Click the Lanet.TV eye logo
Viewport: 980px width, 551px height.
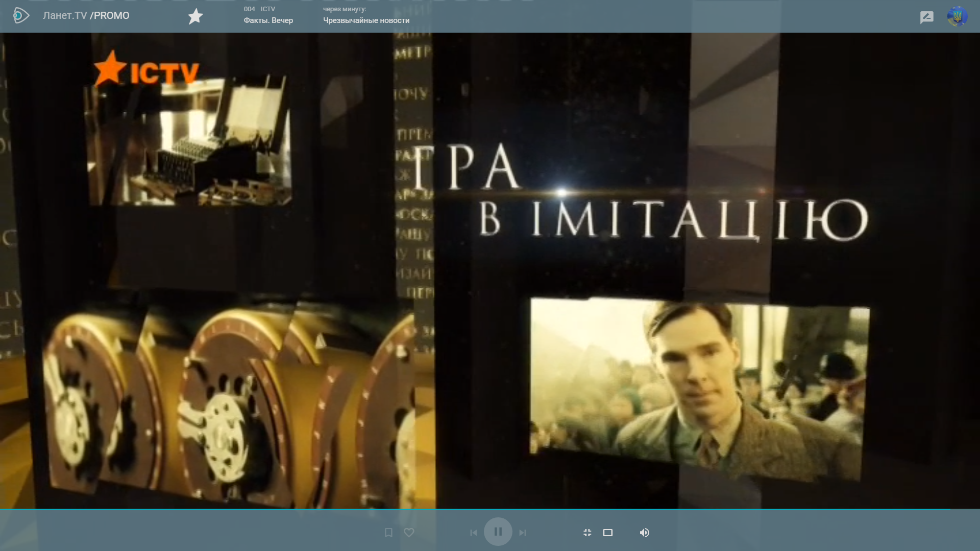coord(21,16)
